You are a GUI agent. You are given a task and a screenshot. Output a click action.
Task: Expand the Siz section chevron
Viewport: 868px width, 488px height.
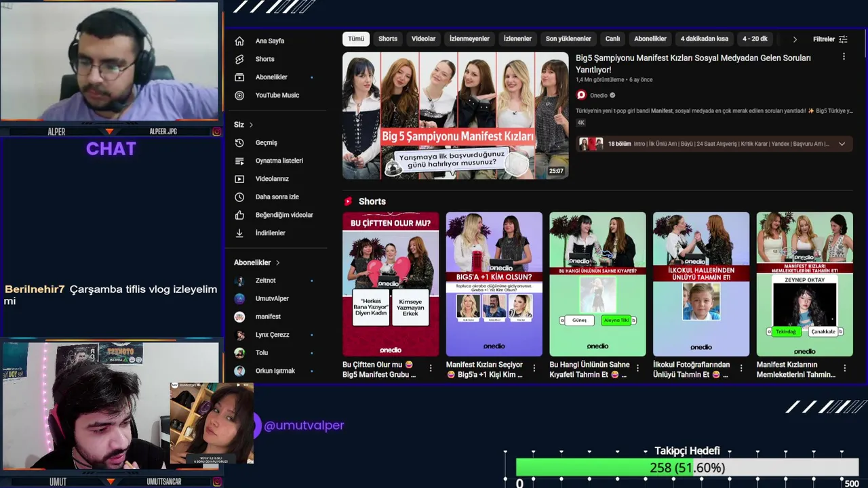pos(251,125)
